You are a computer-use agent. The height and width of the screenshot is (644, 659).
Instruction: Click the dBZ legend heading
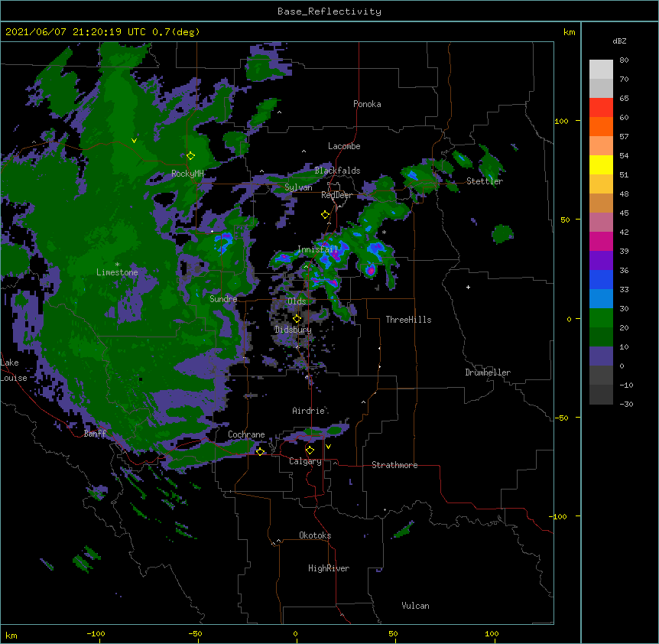click(619, 41)
